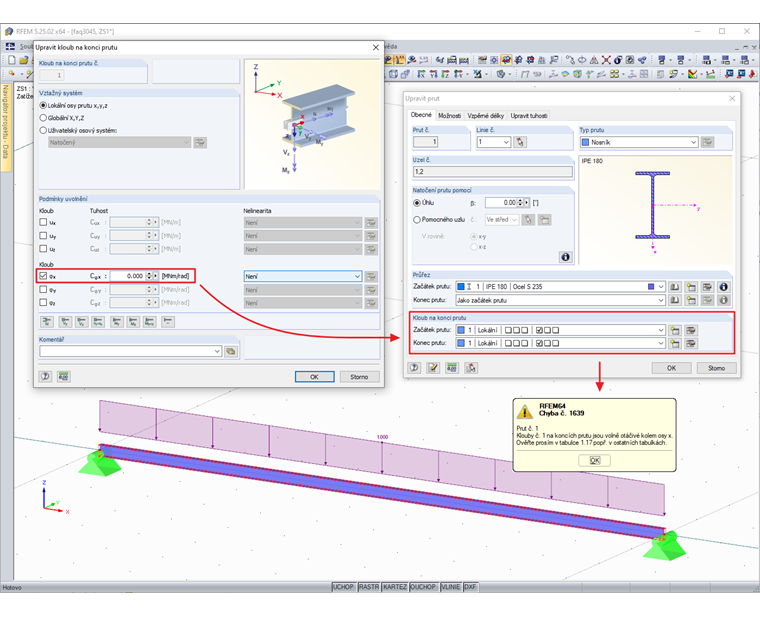Click the Uzel č. field showing 1,2
The image size is (760, 617).
492,172
